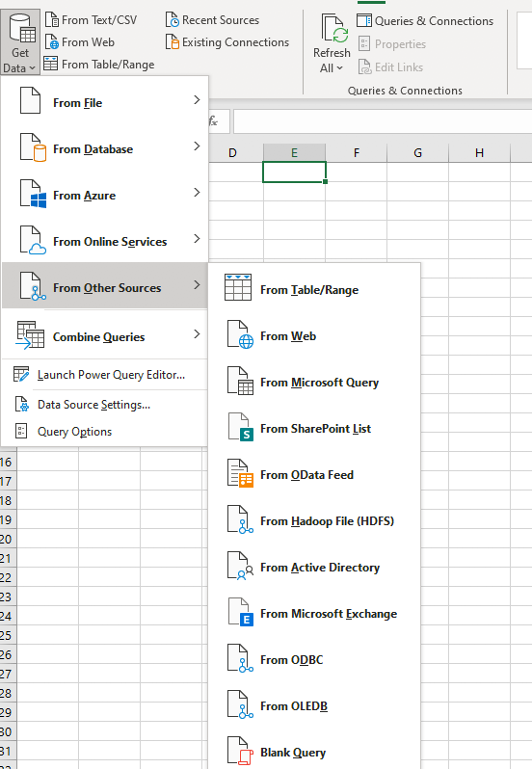Click the Data Source Settings gear icon
Image resolution: width=532 pixels, height=769 pixels.
(x=22, y=404)
